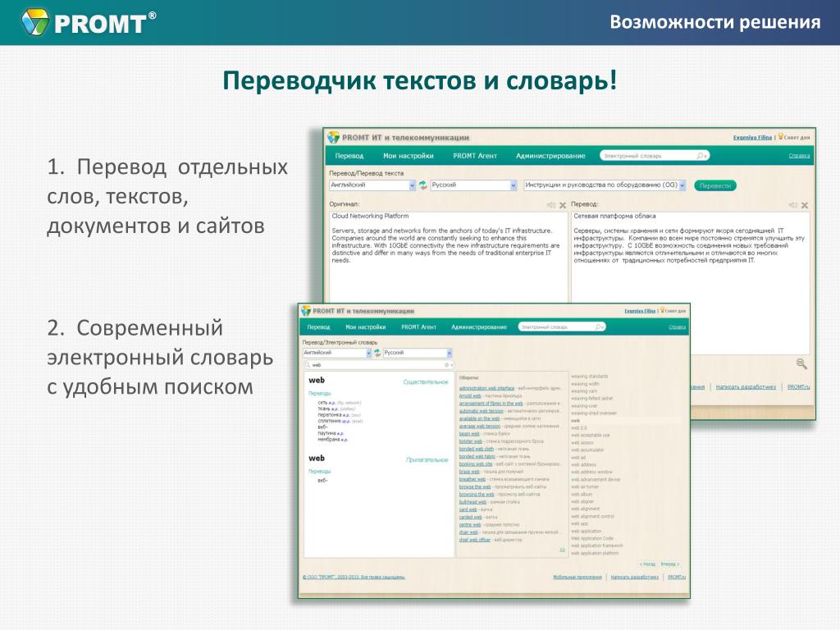Click the ООО PROMT copyright link in dictionary footer
840x630 pixels.
pos(354,577)
